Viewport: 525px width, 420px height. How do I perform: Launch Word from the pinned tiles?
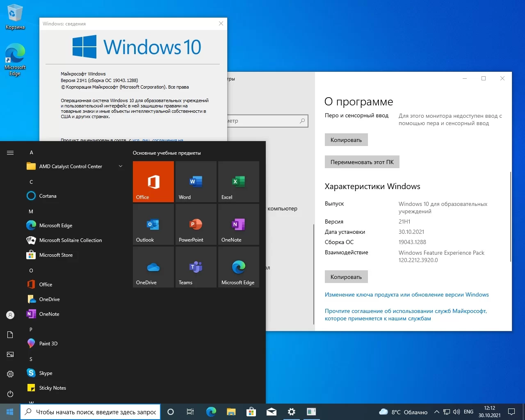[196, 182]
